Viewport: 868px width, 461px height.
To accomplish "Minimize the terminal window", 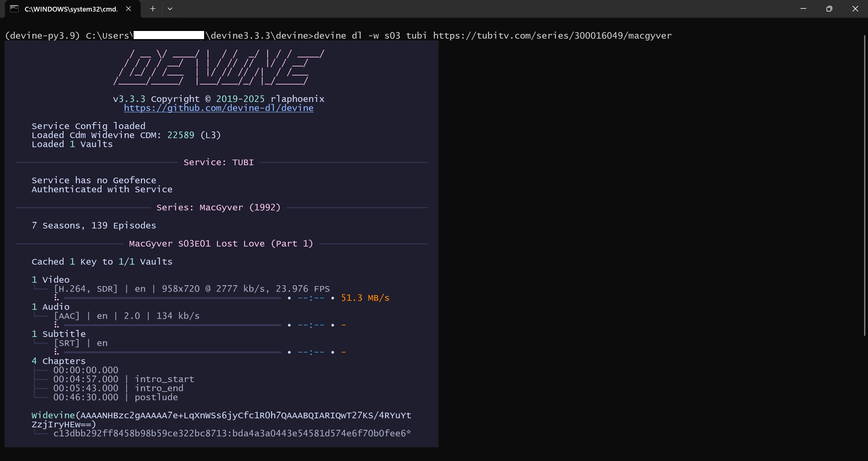I will 803,9.
